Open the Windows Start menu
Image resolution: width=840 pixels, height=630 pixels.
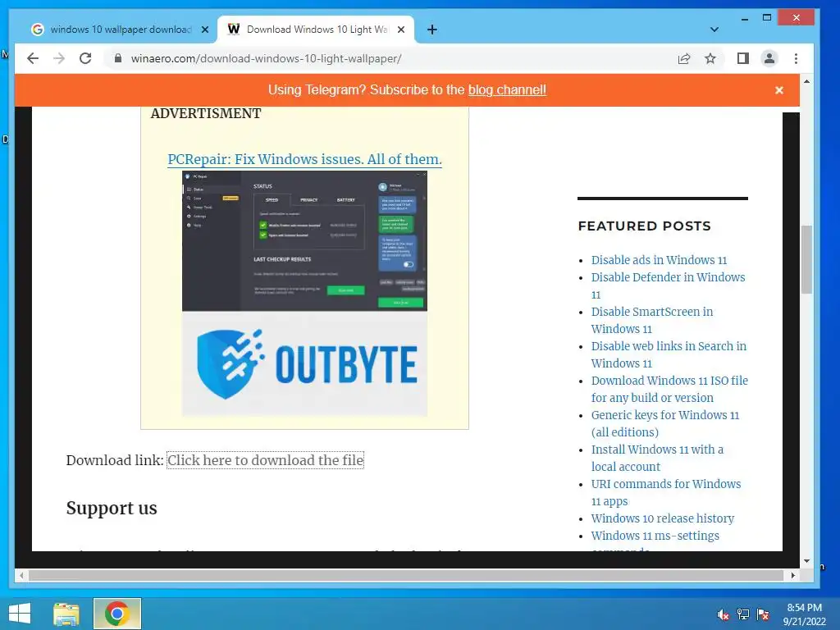20,614
